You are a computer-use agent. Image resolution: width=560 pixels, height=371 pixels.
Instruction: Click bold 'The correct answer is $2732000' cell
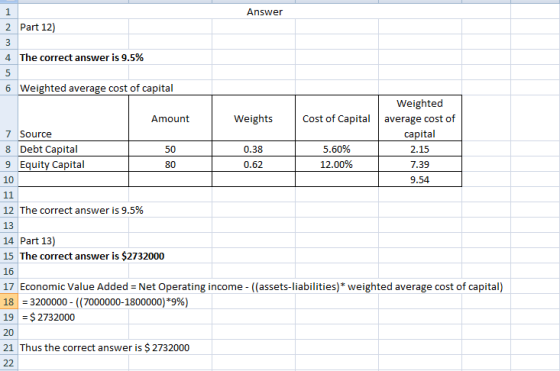(92, 256)
